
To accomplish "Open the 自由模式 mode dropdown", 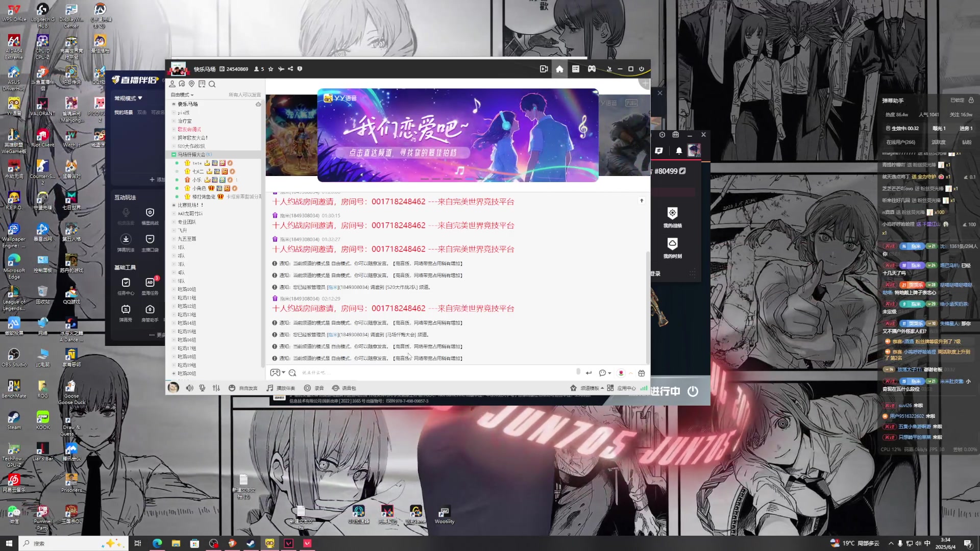I will 182,95.
